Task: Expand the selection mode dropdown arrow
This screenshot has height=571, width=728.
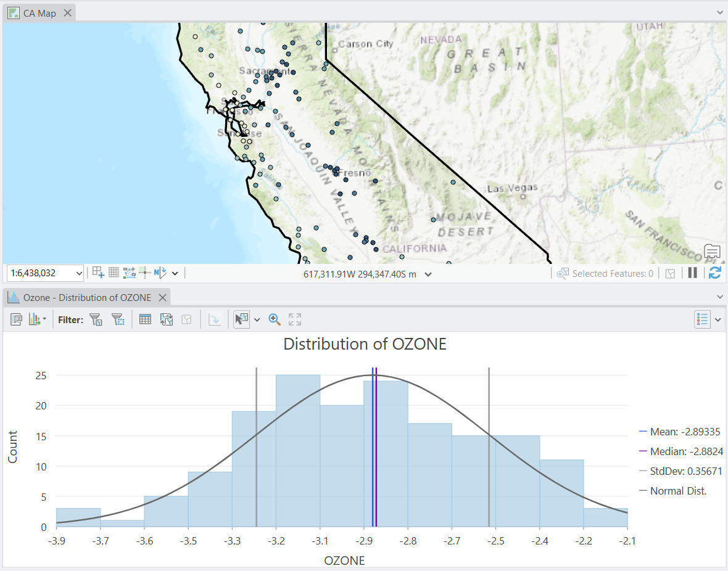Action: (257, 320)
